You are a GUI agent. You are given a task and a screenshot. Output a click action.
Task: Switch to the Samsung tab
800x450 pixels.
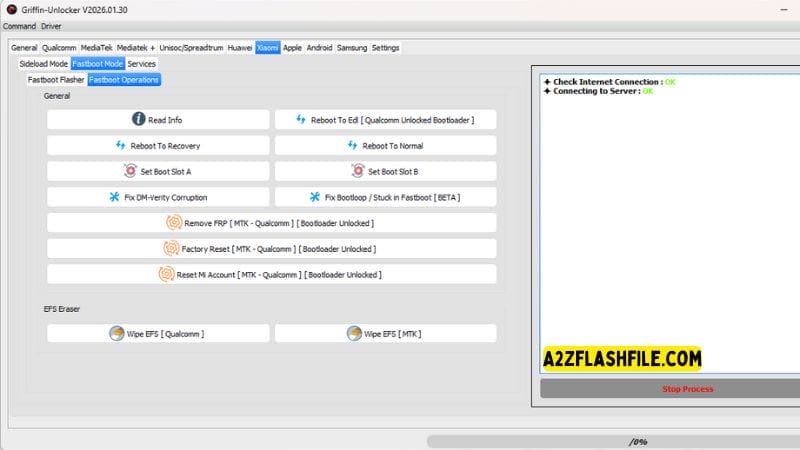[352, 47]
